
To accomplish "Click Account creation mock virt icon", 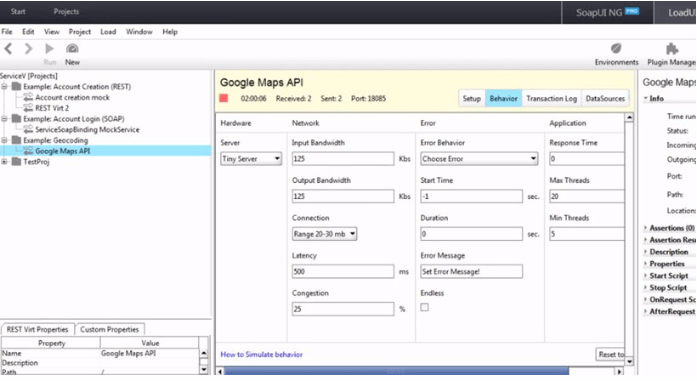I will (x=28, y=97).
